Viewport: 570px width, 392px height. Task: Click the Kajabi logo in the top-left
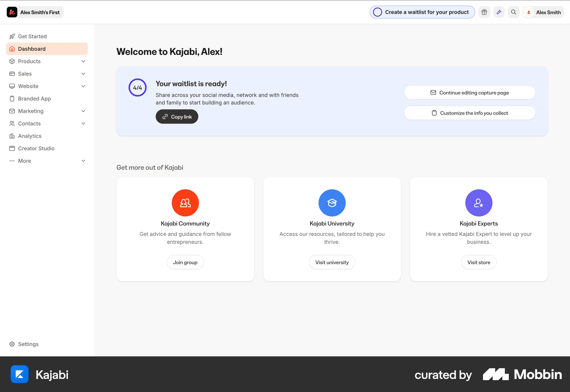point(12,12)
